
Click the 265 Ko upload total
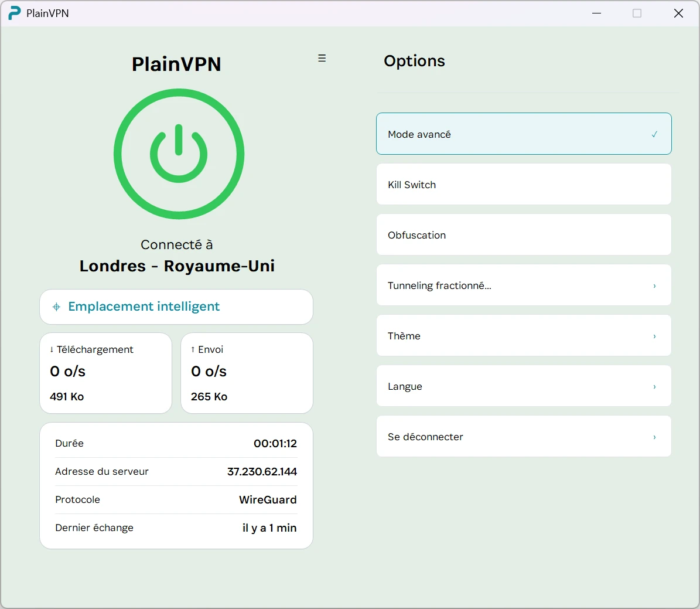pos(209,397)
